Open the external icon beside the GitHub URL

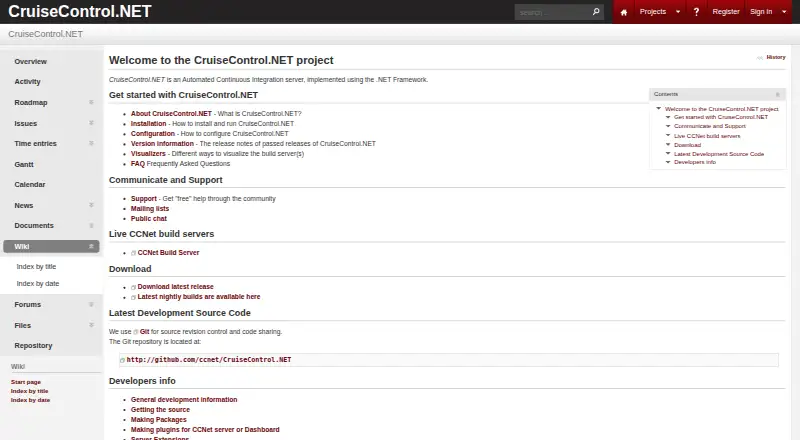click(122, 360)
